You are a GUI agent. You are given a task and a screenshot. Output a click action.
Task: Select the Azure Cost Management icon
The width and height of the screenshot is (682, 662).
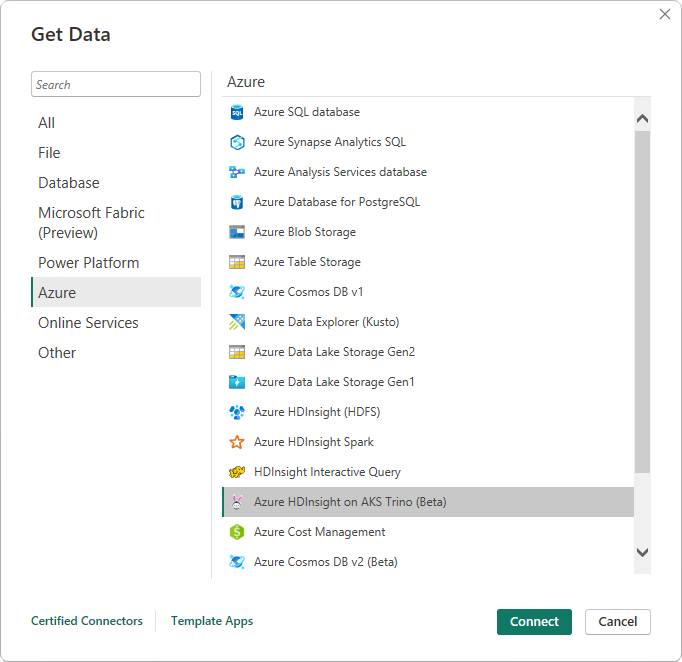pos(237,532)
